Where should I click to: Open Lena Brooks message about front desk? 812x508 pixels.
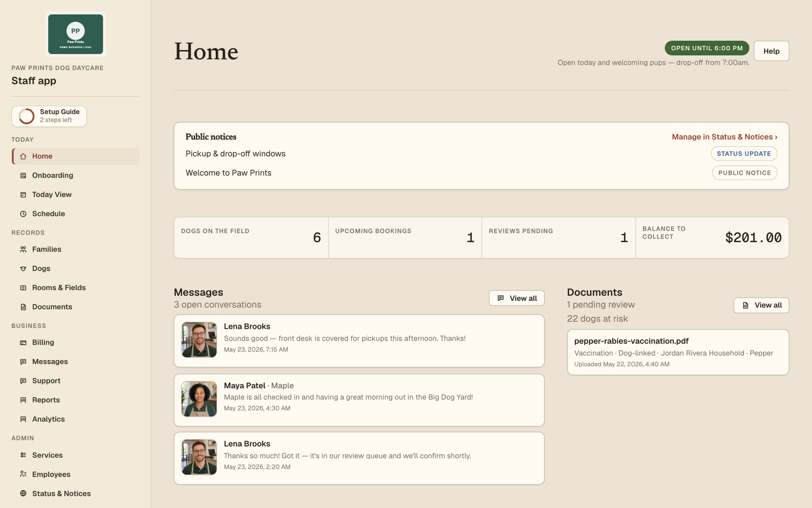[359, 341]
